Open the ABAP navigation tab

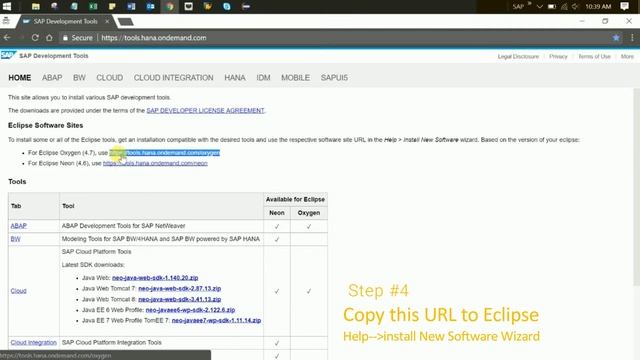pyautogui.click(x=52, y=78)
